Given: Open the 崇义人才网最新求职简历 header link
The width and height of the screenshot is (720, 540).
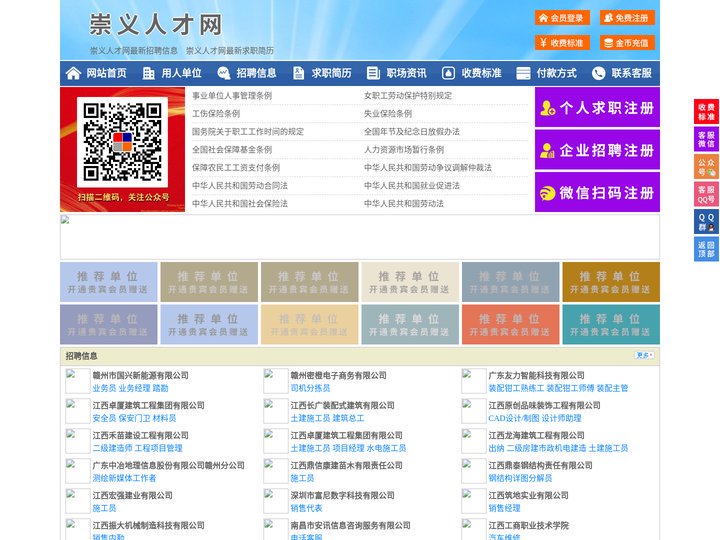Looking at the screenshot, I should pyautogui.click(x=230, y=51).
